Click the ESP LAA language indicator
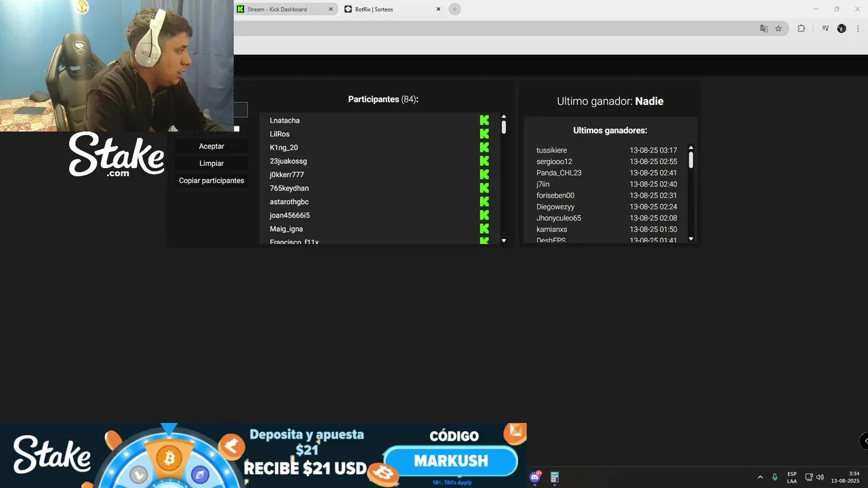 pos(792,477)
